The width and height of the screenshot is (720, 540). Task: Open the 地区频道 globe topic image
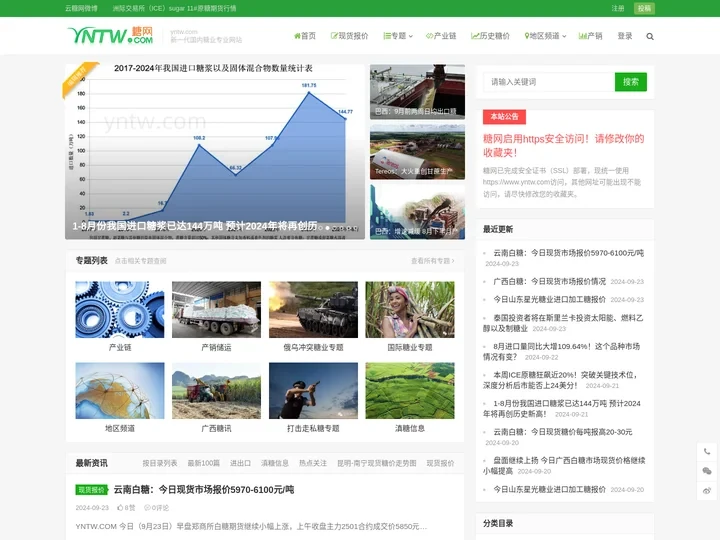[x=120, y=391]
